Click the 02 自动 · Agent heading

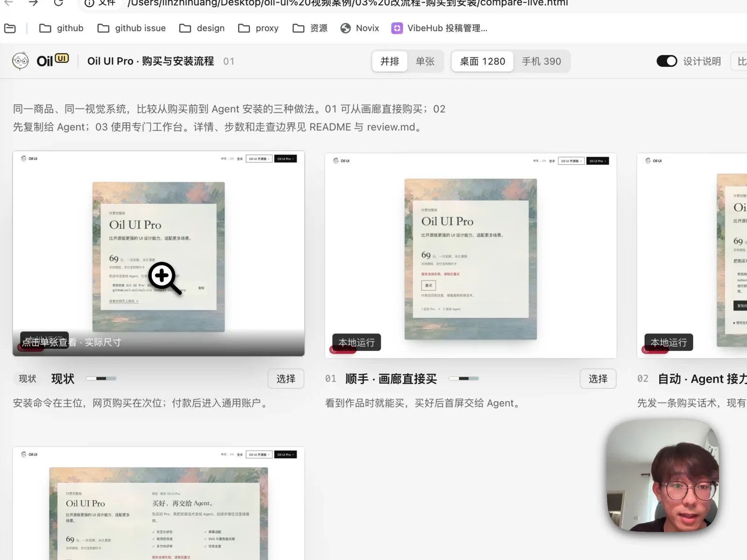coord(702,379)
